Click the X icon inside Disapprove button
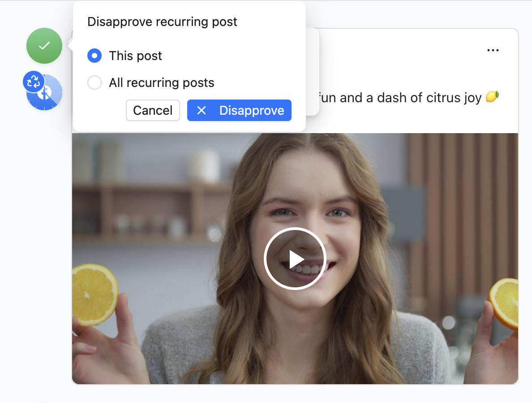The image size is (532, 403). pyautogui.click(x=202, y=111)
